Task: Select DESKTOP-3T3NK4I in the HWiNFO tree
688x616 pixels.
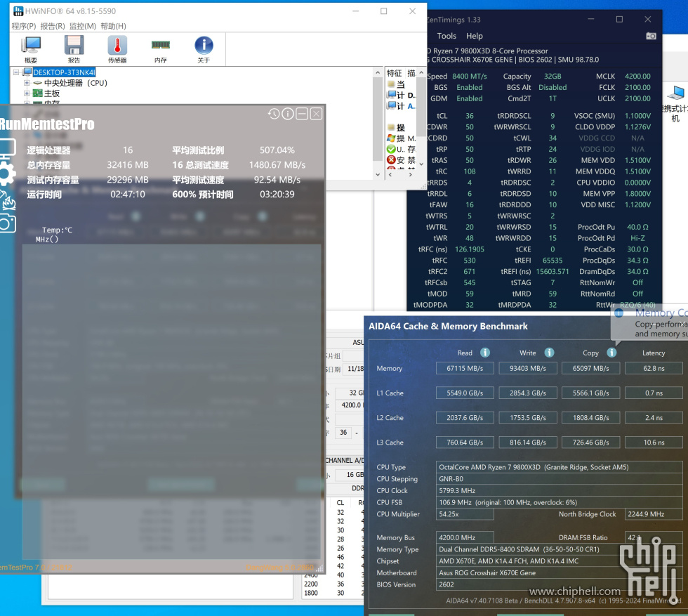Action: (x=64, y=72)
